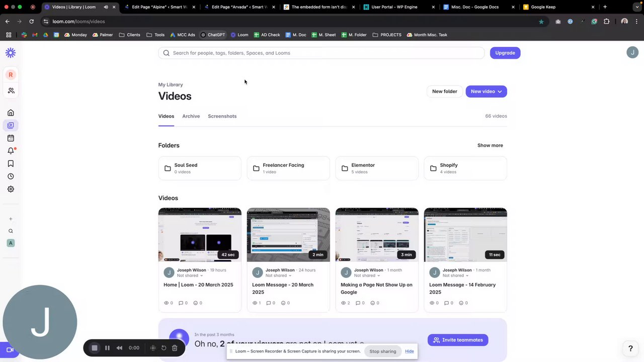Reload the page in Chrome
The width and height of the screenshot is (644, 362).
pos(31,22)
